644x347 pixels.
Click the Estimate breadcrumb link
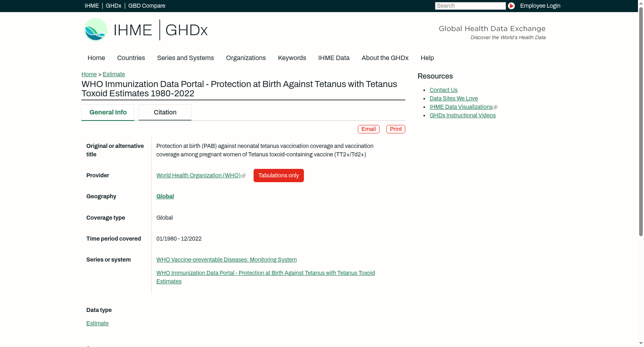tap(114, 74)
